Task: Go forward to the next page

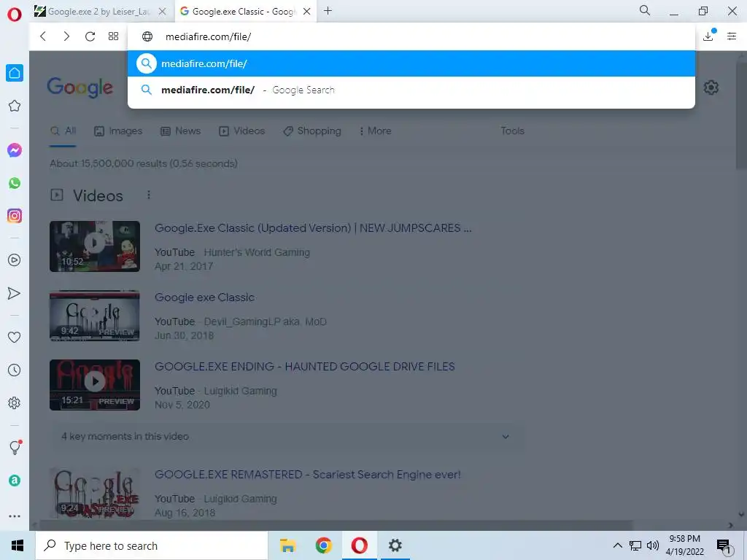Action: pyautogui.click(x=66, y=36)
